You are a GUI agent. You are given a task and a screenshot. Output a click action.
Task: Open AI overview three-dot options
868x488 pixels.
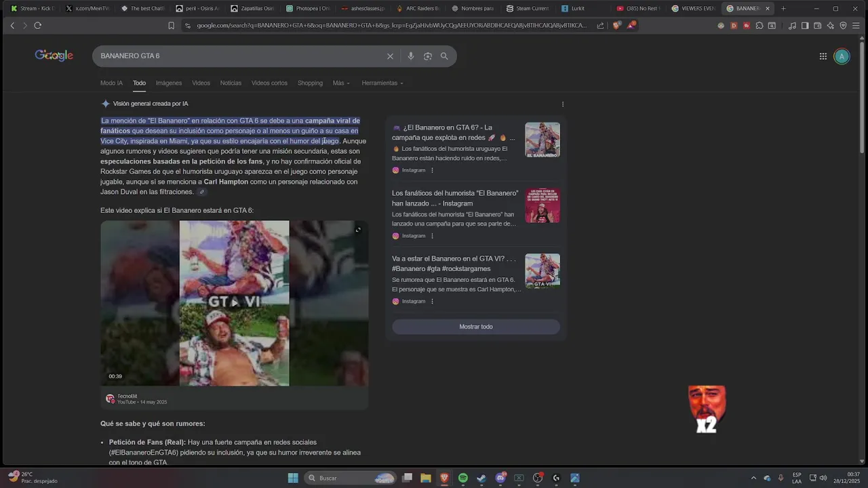coord(562,104)
